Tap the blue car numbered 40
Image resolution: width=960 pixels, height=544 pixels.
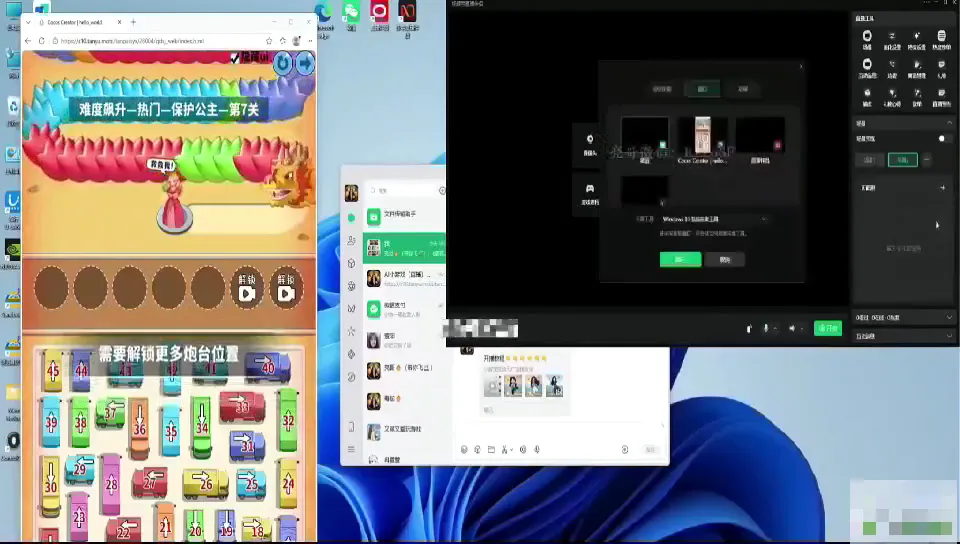tap(268, 367)
